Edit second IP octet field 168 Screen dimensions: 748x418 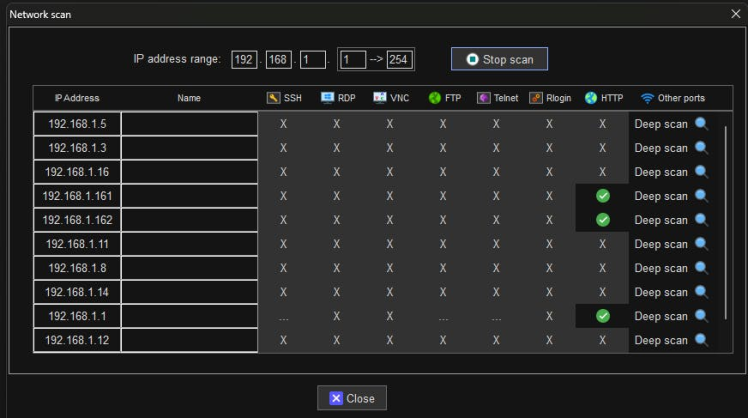[x=279, y=60]
